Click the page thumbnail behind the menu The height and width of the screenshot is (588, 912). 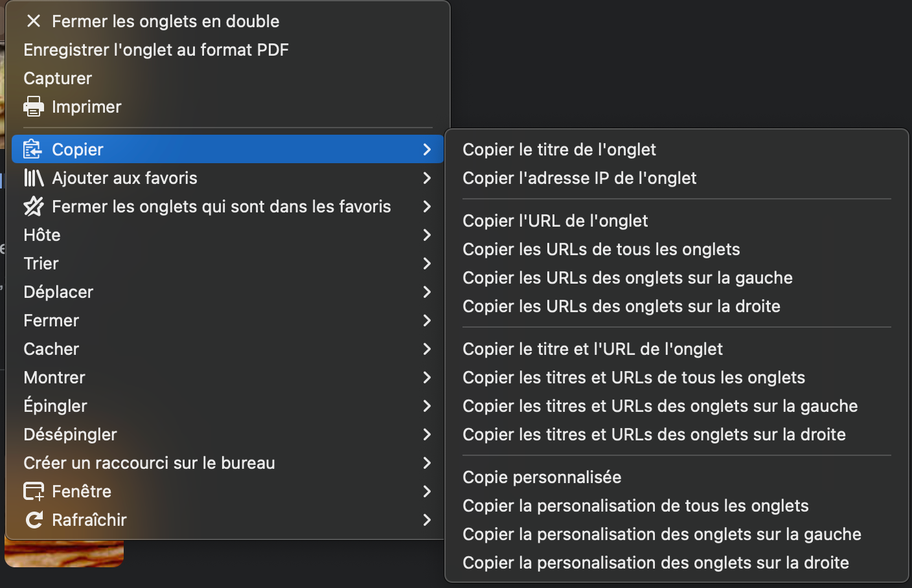64,554
